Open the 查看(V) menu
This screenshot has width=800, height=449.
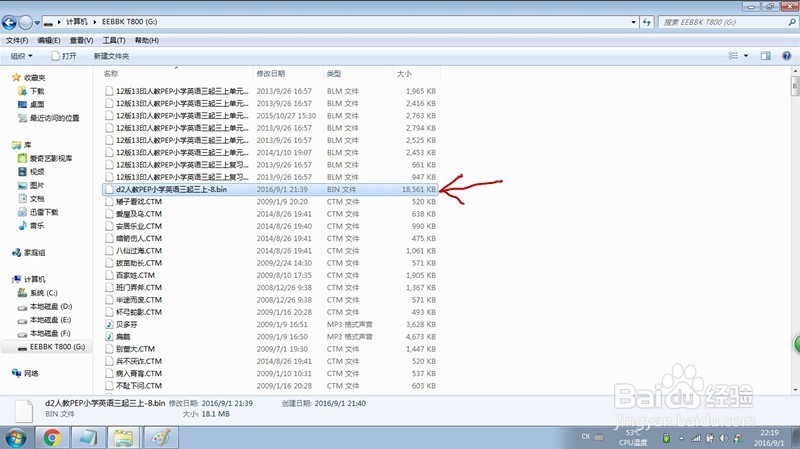point(81,40)
